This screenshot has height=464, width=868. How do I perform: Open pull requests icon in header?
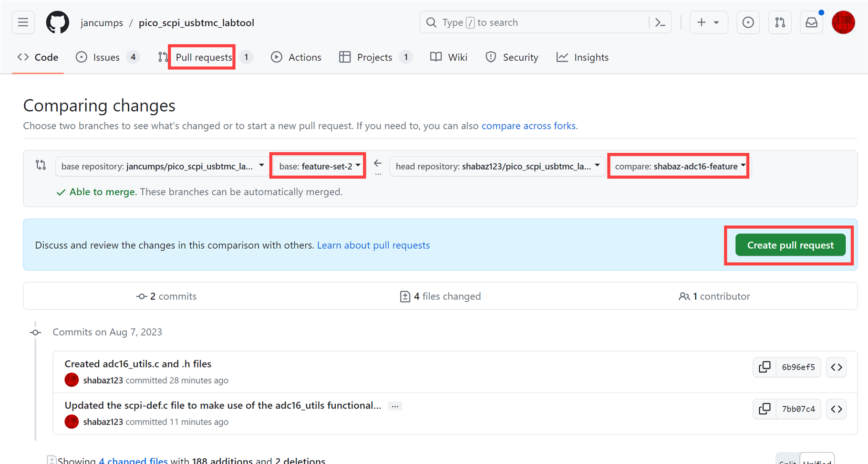coord(780,22)
